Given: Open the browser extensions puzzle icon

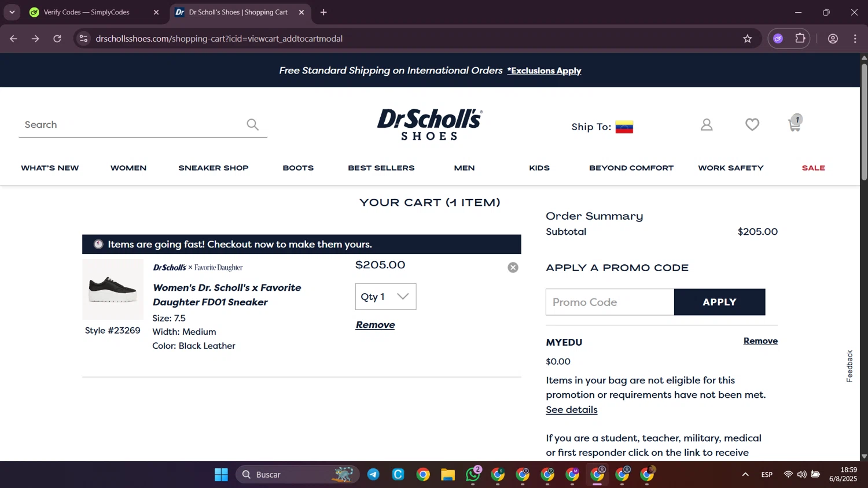Looking at the screenshot, I should [x=800, y=39].
